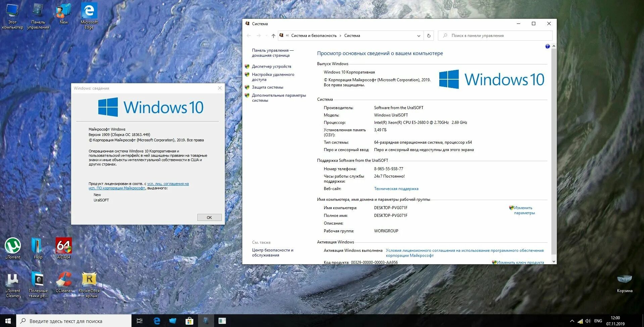This screenshot has height=327, width=644.
Task: Click the phone number 8-965-55-938-77
Action: click(389, 169)
